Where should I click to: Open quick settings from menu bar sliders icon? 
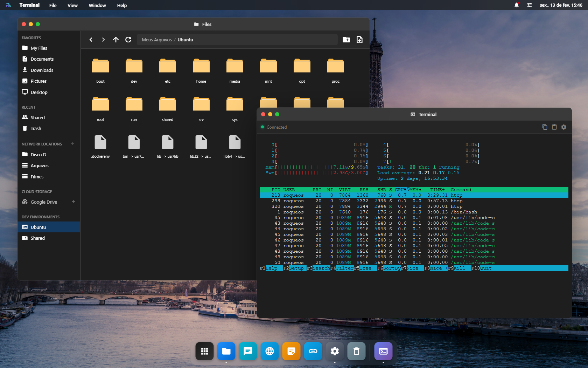(530, 5)
